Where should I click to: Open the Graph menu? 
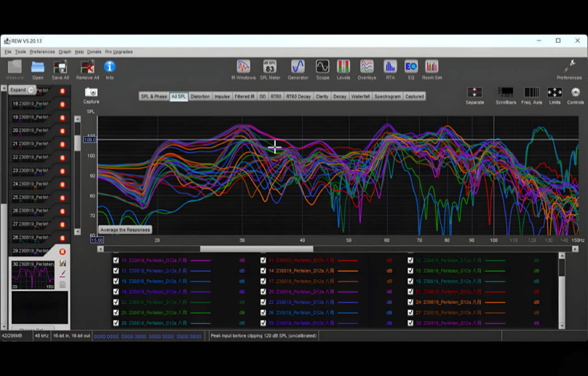tap(65, 52)
